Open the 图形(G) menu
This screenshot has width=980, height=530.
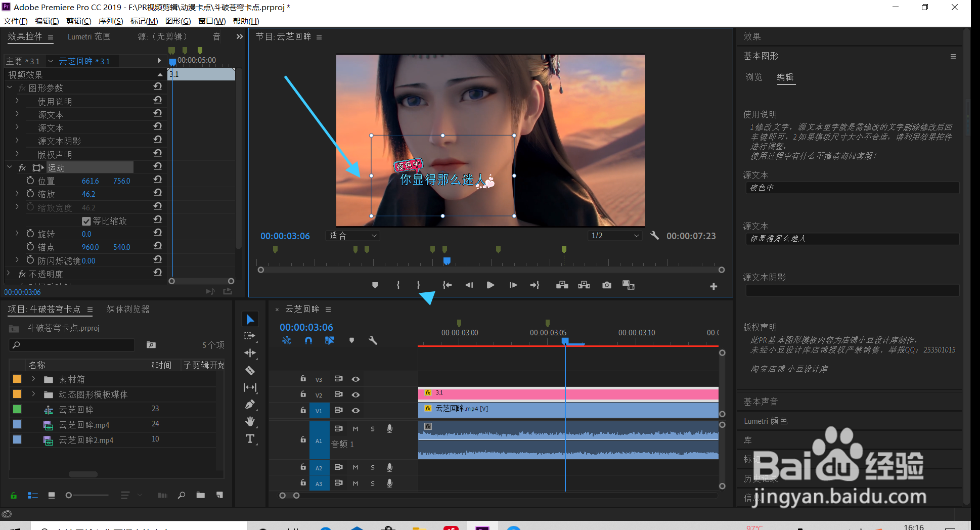coord(178,21)
